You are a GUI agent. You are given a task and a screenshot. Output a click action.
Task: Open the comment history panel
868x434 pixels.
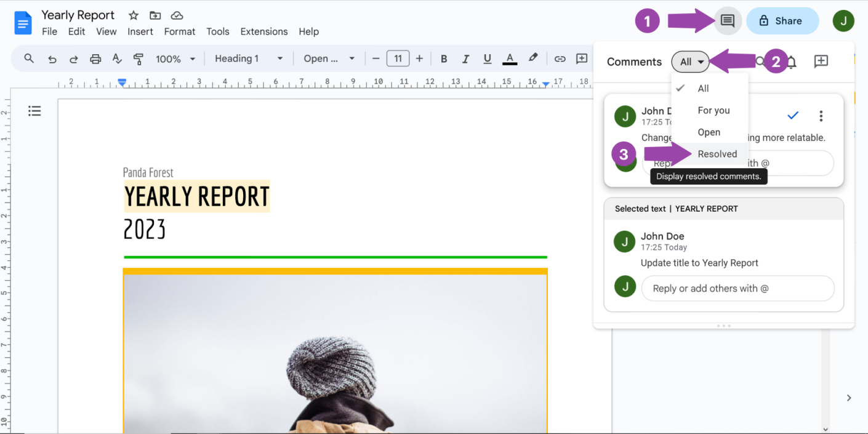click(727, 20)
